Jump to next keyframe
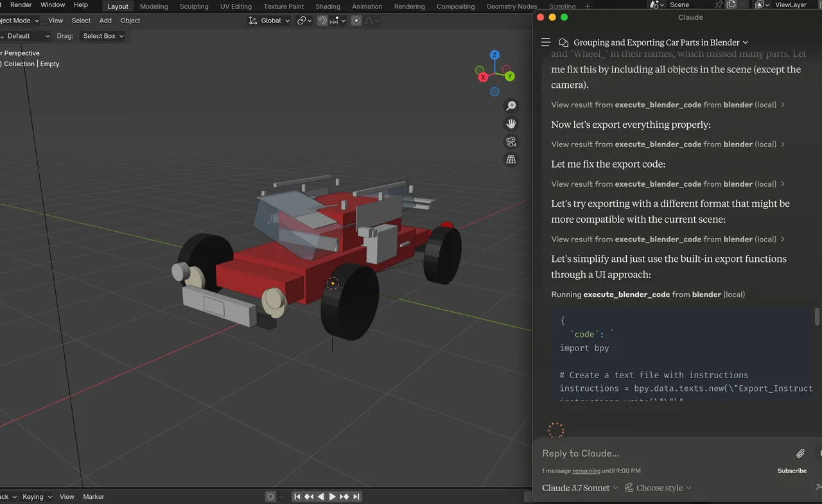This screenshot has width=822, height=504. (344, 496)
